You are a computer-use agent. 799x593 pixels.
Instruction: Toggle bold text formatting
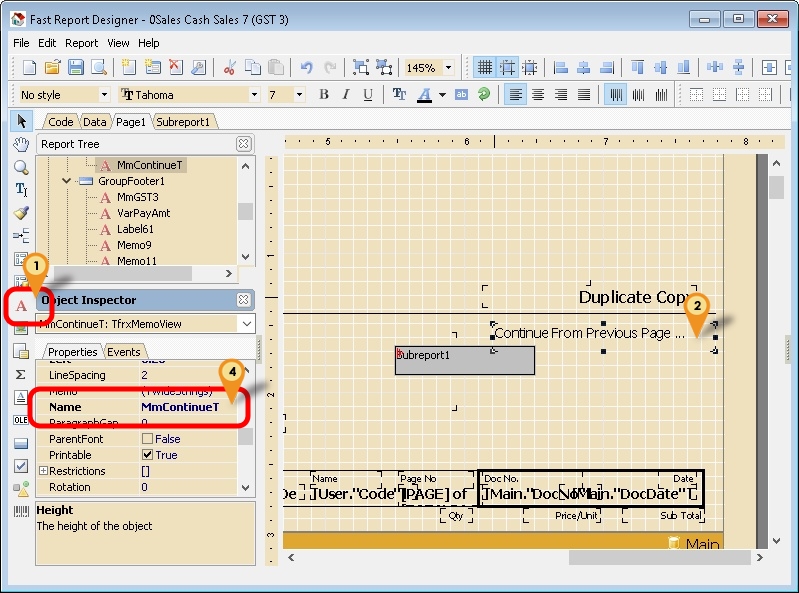(323, 95)
